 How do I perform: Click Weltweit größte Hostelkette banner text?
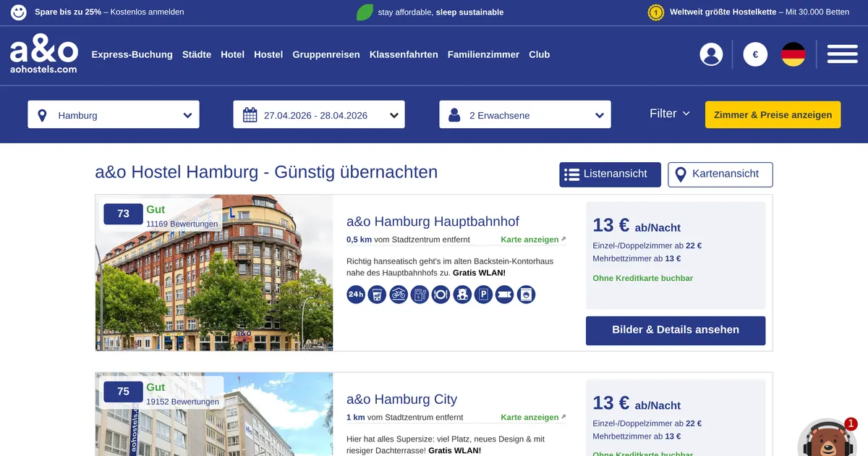759,12
